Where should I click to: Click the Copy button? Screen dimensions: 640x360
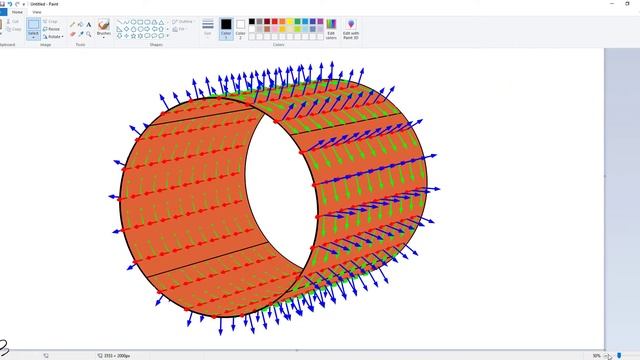(14, 29)
